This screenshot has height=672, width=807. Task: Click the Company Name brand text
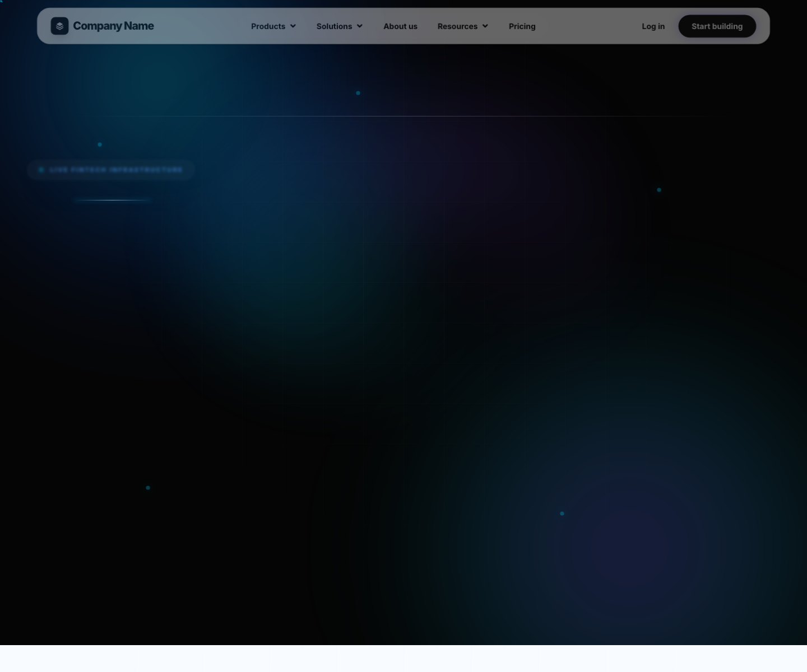[113, 26]
